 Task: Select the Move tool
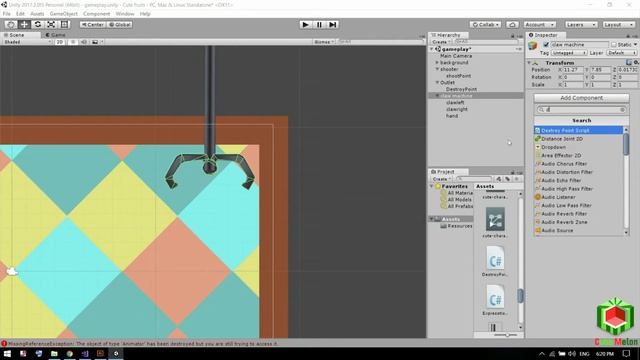pyautogui.click(x=24, y=24)
